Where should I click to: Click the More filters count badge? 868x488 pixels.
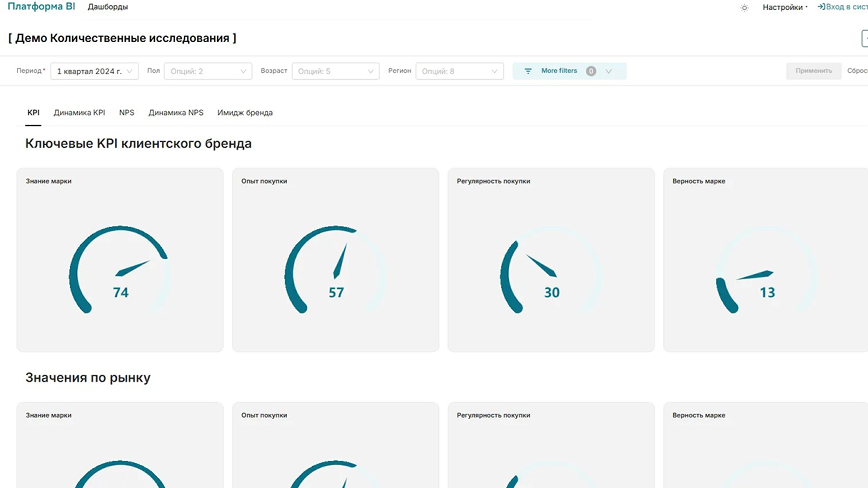(591, 71)
